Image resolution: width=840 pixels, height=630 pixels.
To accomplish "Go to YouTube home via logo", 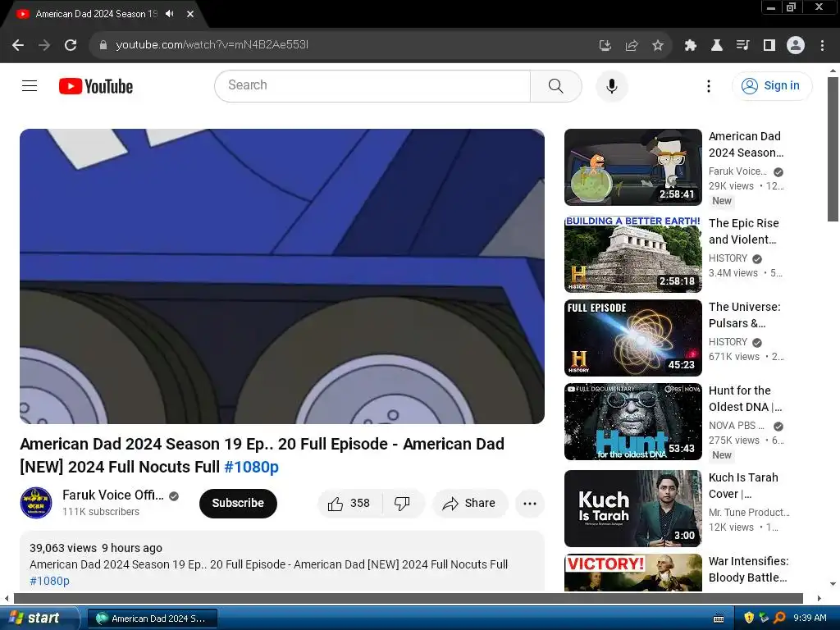I will point(96,86).
